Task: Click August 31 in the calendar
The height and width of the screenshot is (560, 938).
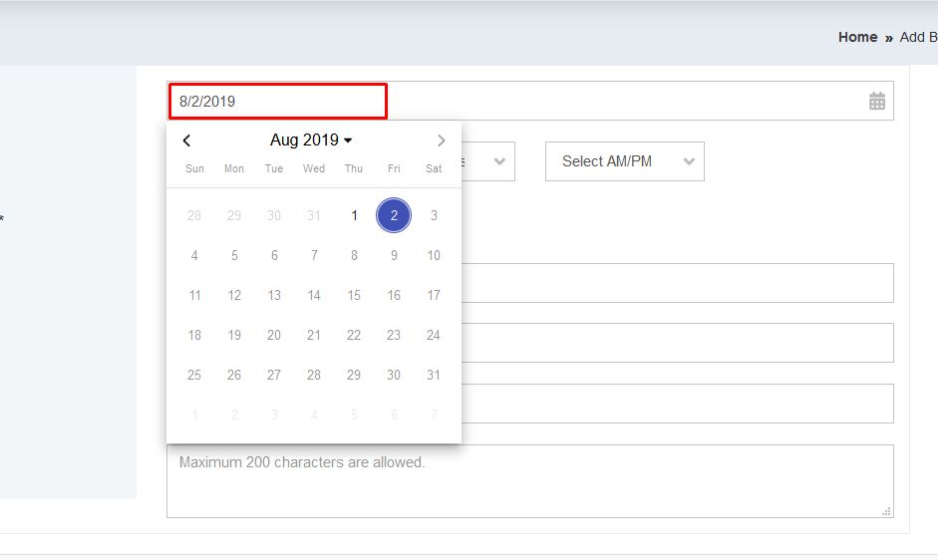Action: point(434,375)
